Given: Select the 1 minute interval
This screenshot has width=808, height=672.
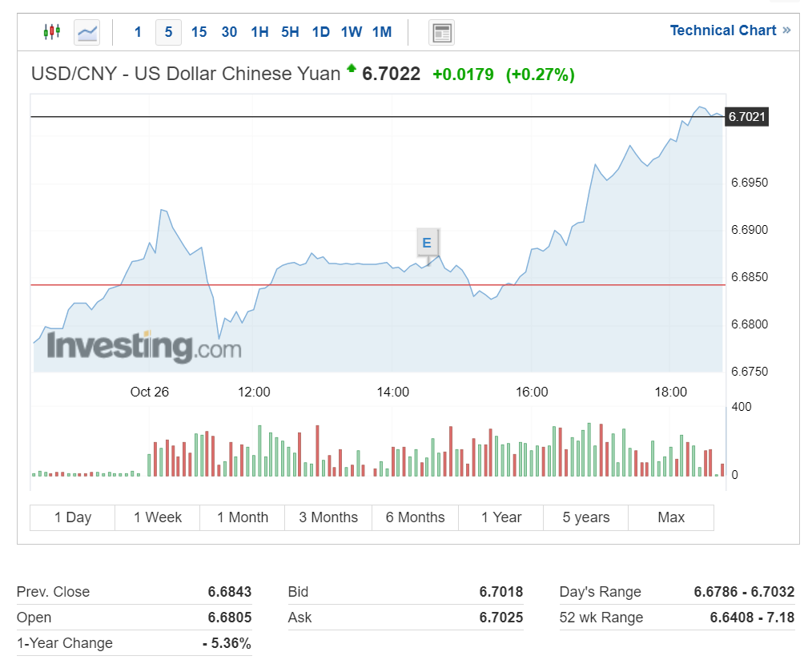Looking at the screenshot, I should pos(138,32).
